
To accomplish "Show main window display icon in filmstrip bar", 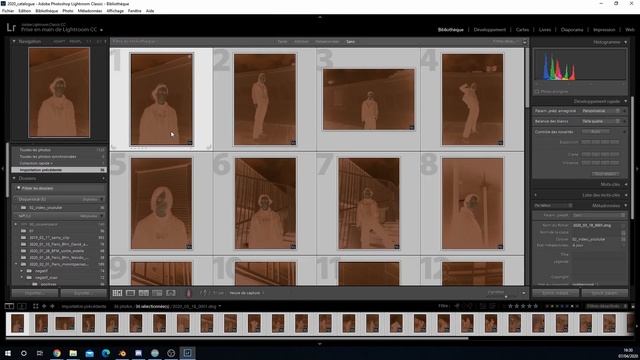I will tap(9, 306).
